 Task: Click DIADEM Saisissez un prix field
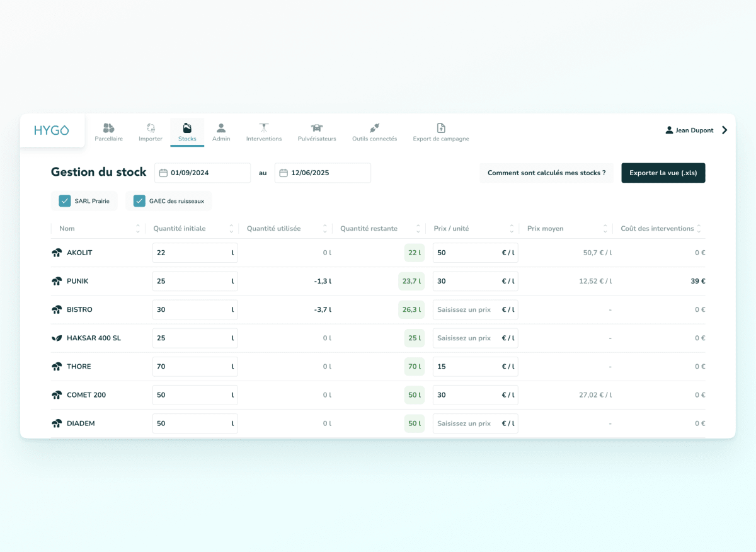[475, 423]
